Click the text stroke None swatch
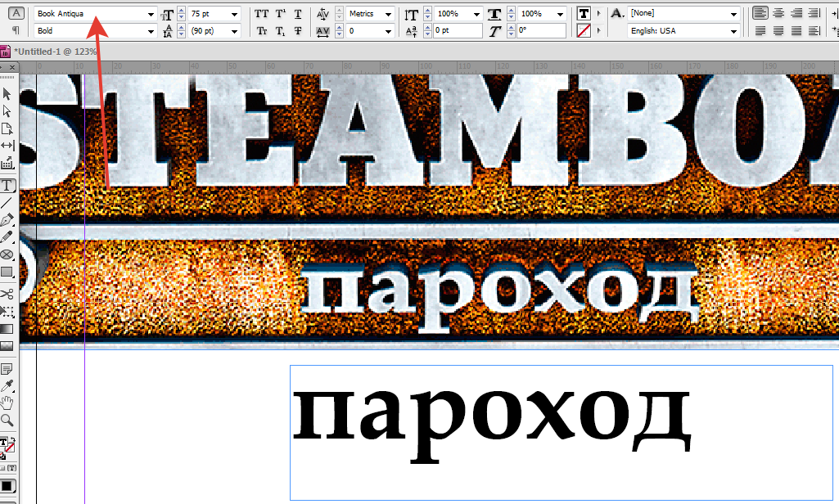Viewport: 839px width, 504px height. pos(584,31)
